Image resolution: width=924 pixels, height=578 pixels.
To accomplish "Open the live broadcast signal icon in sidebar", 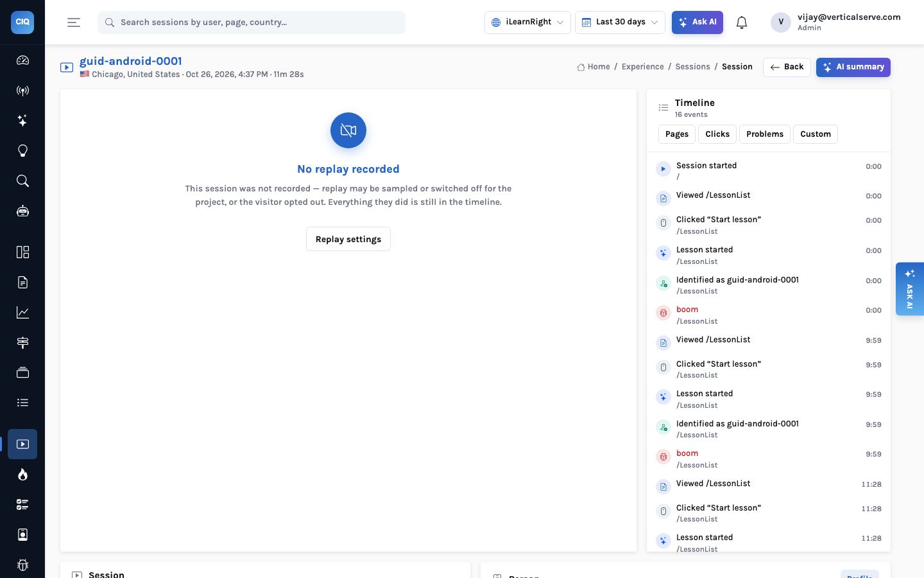I will [22, 91].
